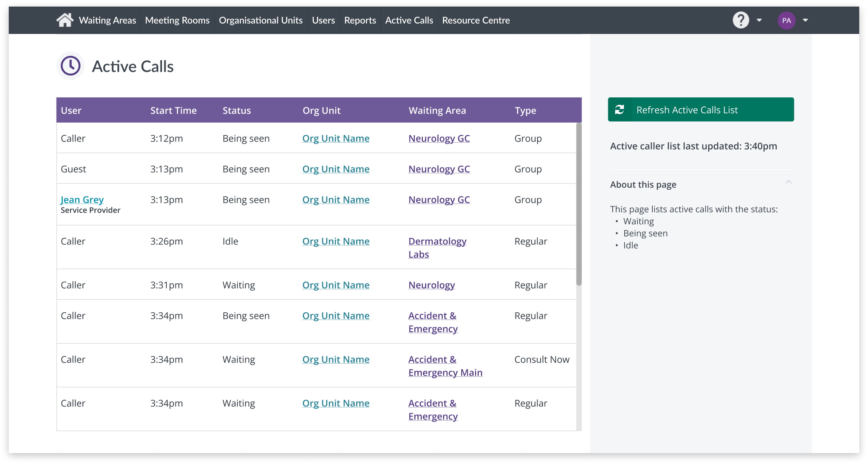
Task: Click the Start Time column header
Action: coord(173,111)
